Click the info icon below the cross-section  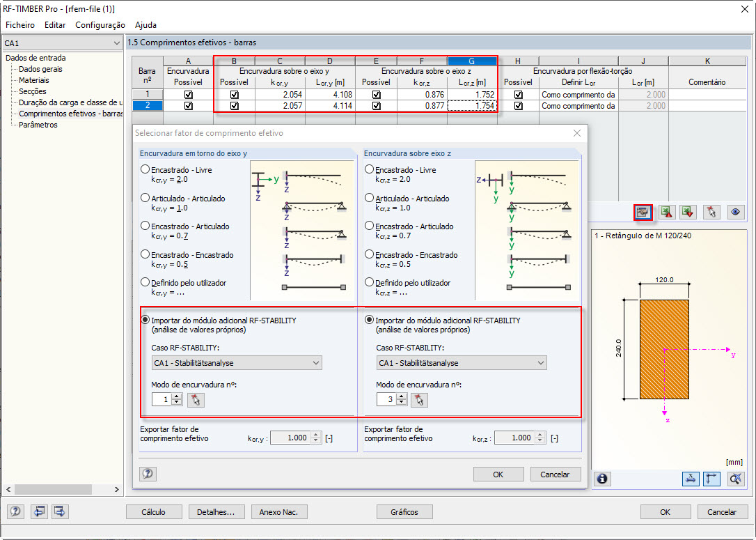pyautogui.click(x=602, y=479)
